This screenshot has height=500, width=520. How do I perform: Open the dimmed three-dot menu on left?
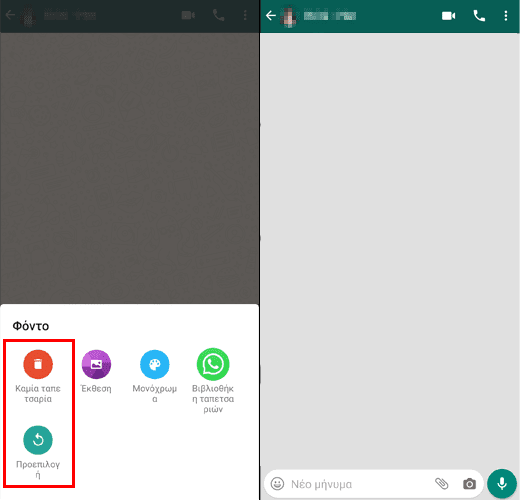pos(245,15)
